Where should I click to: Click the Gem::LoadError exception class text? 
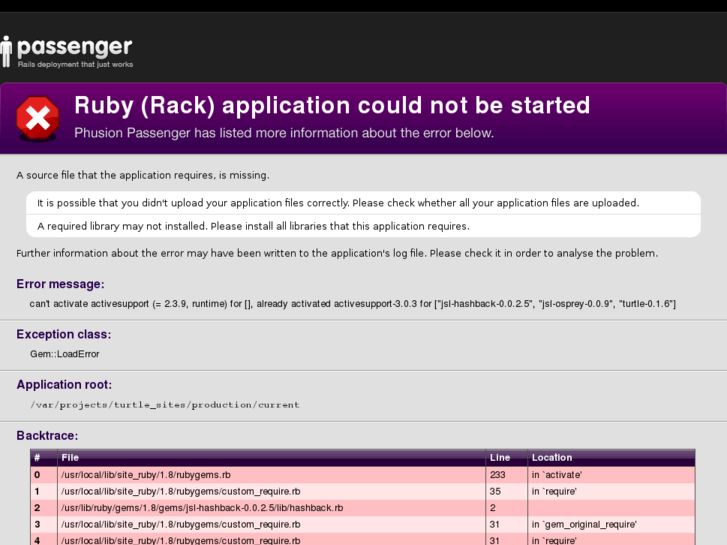pos(65,354)
